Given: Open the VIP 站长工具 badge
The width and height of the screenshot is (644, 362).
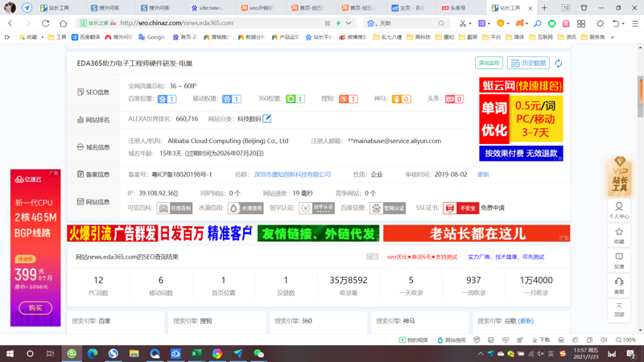Looking at the screenshot, I should tap(619, 176).
